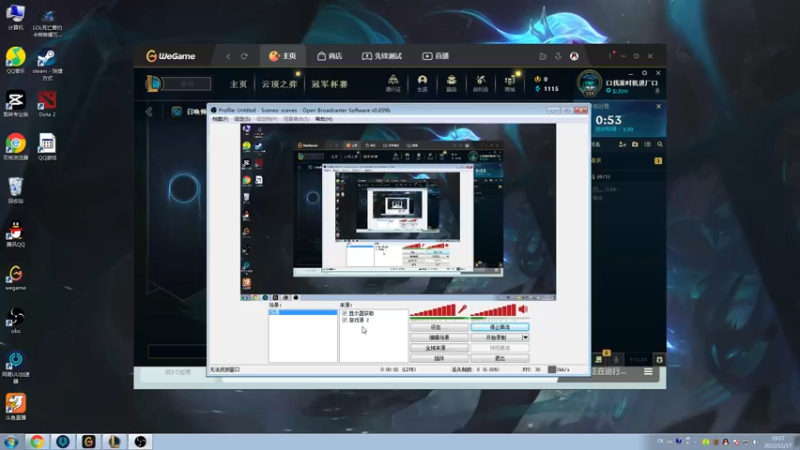Viewport: 800px width, 450px height.
Task: Click the WeGame download arrow icon
Action: point(558,56)
